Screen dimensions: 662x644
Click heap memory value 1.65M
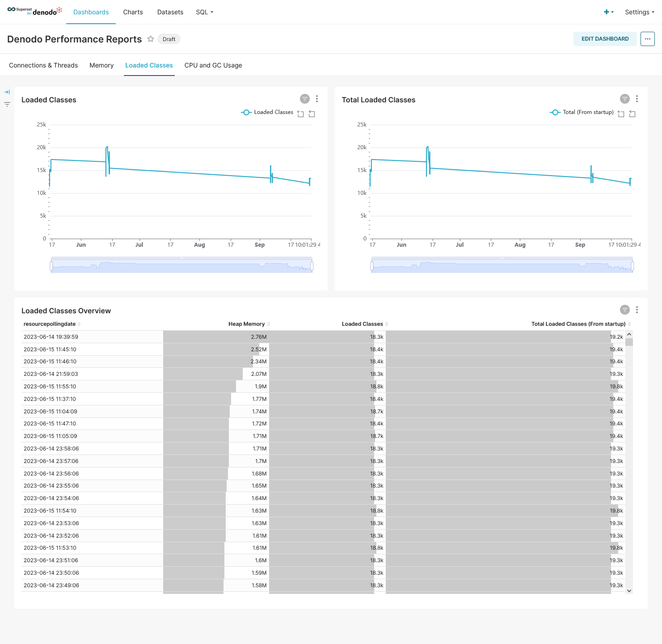click(x=260, y=486)
